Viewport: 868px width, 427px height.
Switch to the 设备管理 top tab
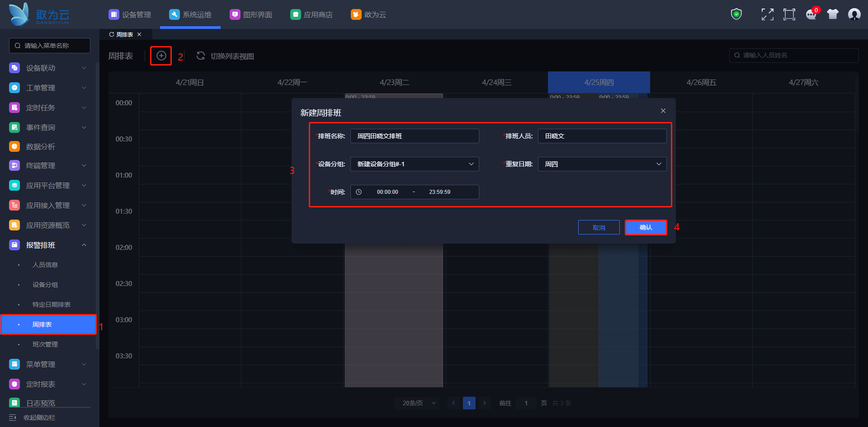click(130, 14)
